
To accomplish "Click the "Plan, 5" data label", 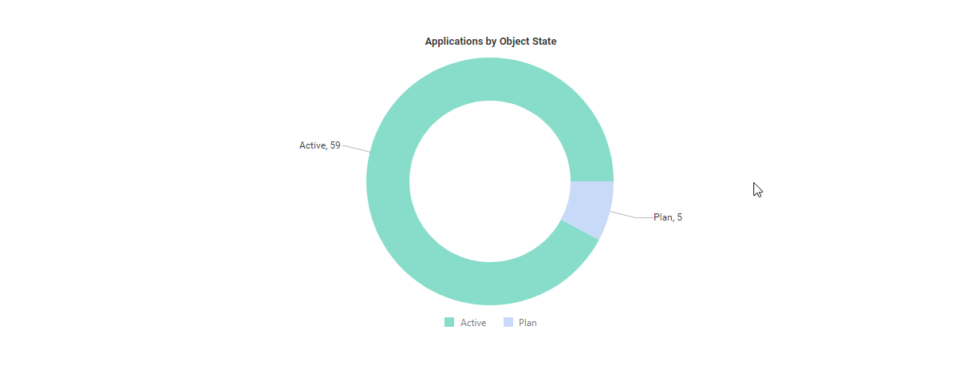I will coord(667,217).
